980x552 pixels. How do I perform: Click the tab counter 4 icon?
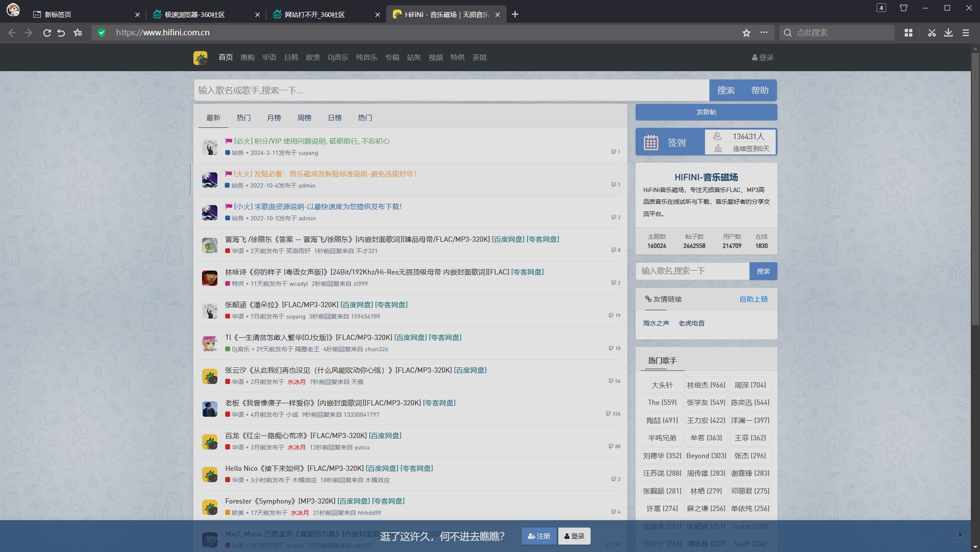tap(881, 8)
